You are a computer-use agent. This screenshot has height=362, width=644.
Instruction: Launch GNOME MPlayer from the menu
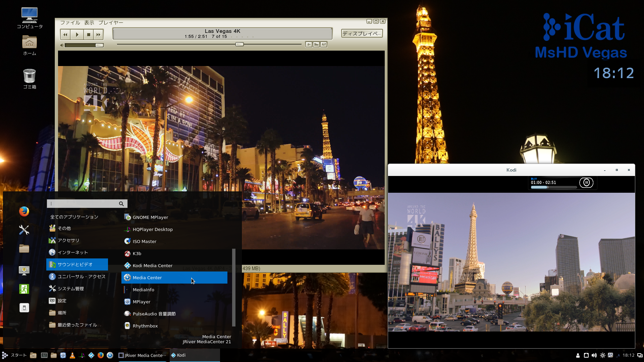coord(174,217)
